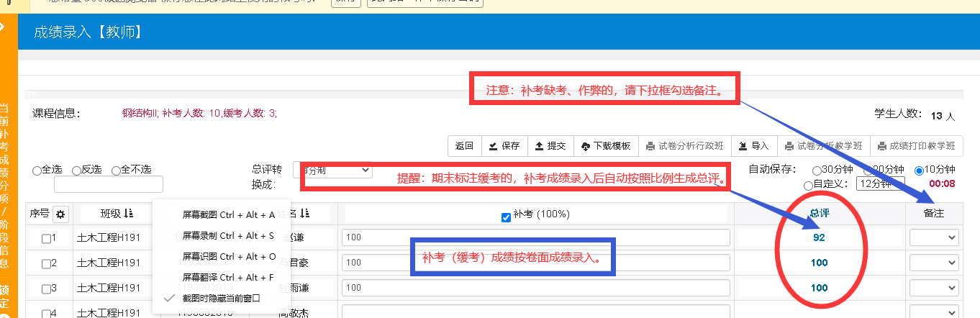980x318 pixels.
Task: Select the 全不选 radio option
Action: pos(116,171)
